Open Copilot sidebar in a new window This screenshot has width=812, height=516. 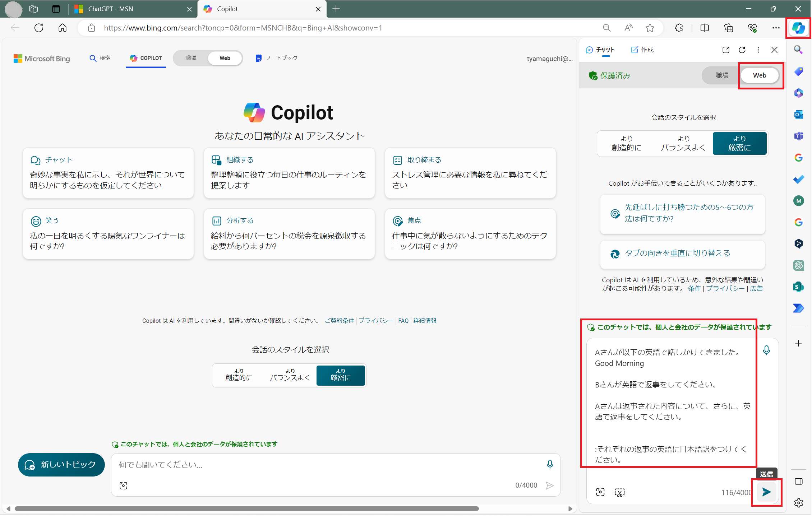726,50
